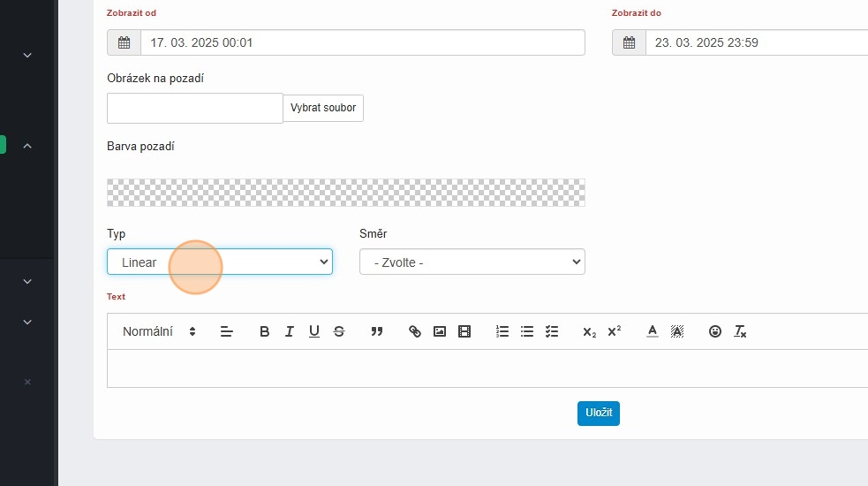Apply italic formatting
868x486 pixels.
(x=289, y=332)
